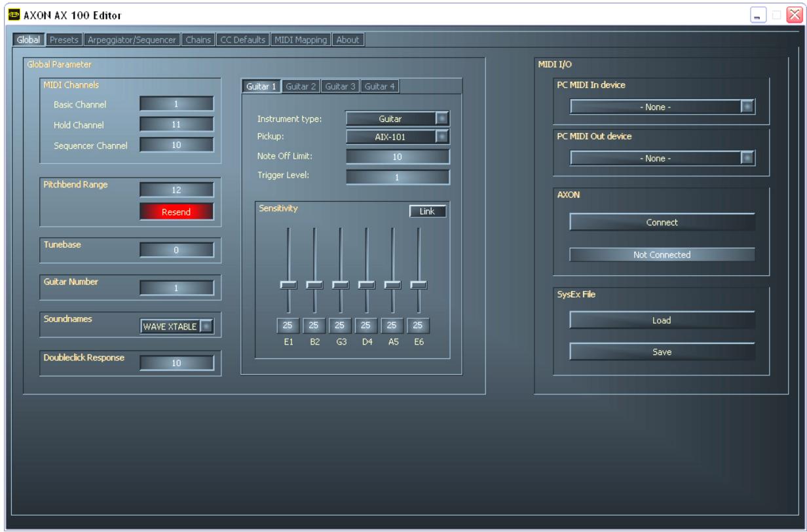Viewport: 807px width, 532px height.
Task: Open the Chains tab
Action: tap(198, 40)
